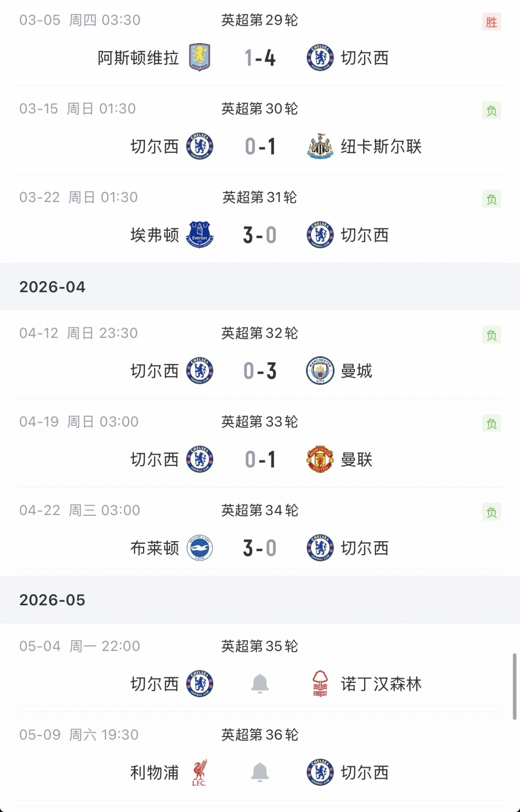This screenshot has height=812, width=520.
Task: Select the 英超第33轮 match label
Action: click(260, 422)
